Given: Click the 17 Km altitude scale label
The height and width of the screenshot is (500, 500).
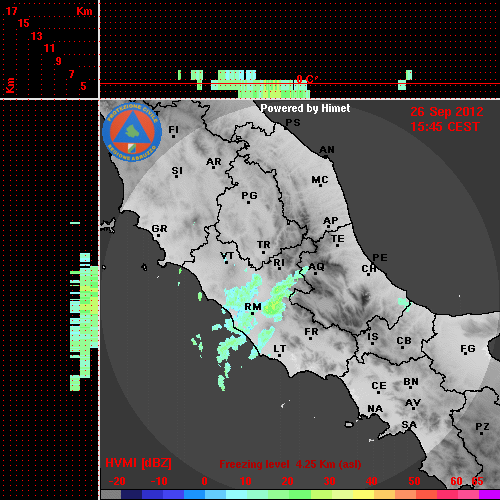Looking at the screenshot, I should 12,11.
